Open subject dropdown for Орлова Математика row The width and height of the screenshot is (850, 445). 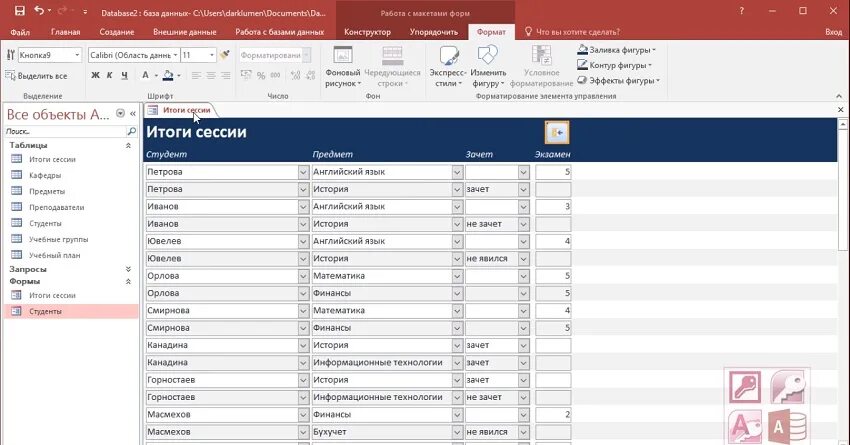[458, 276]
